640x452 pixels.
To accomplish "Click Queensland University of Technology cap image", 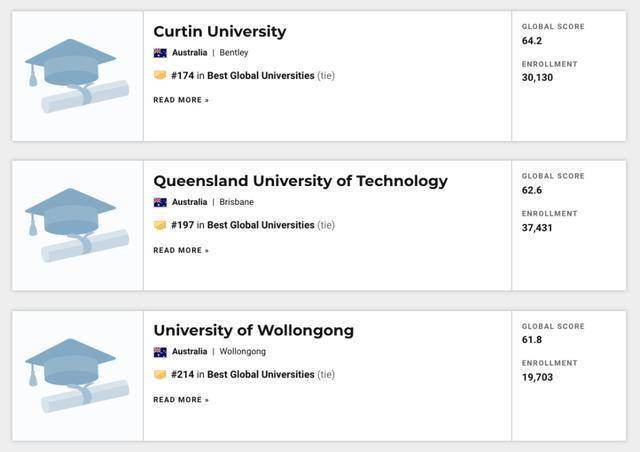I will 77,225.
